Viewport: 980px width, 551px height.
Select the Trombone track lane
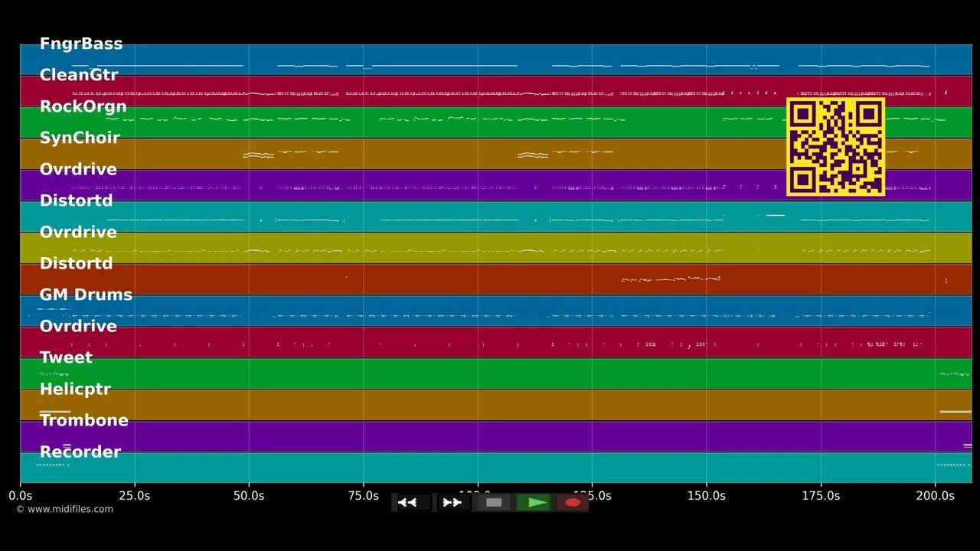pos(496,436)
